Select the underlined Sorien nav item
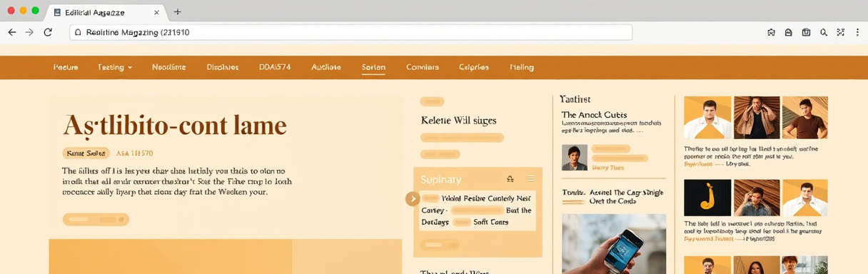 click(373, 67)
